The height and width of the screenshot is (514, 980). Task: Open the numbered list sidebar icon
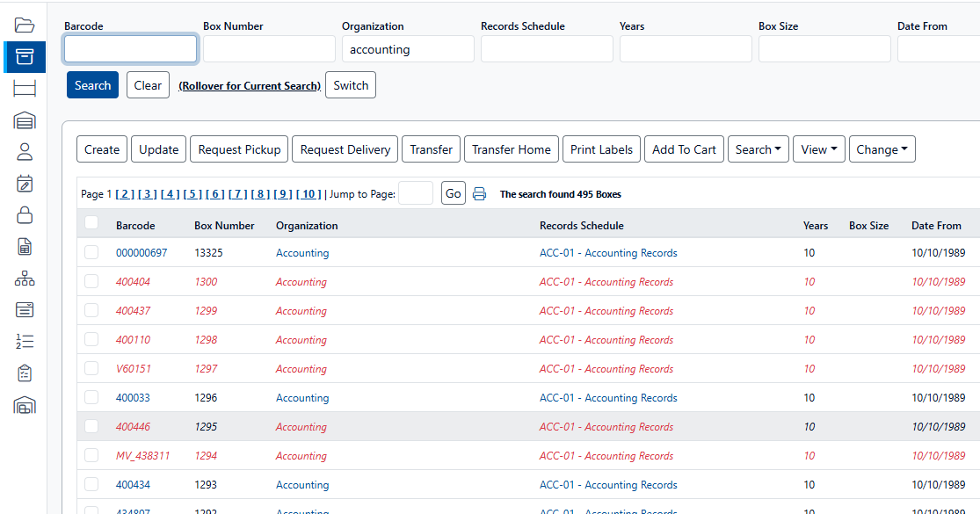point(24,342)
